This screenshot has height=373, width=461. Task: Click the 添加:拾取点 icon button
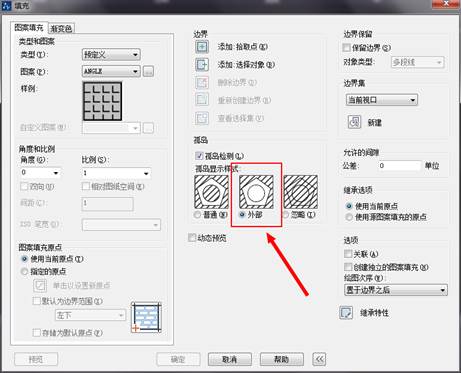[x=202, y=47]
